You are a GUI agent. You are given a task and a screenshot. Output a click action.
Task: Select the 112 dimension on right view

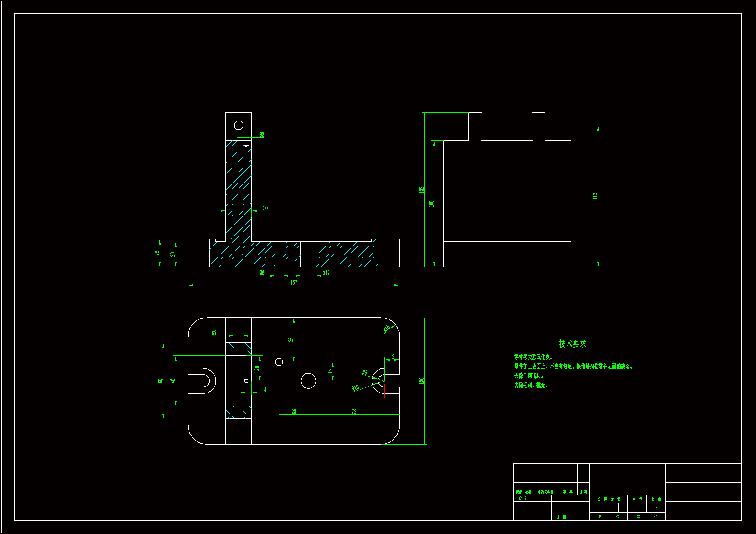595,196
